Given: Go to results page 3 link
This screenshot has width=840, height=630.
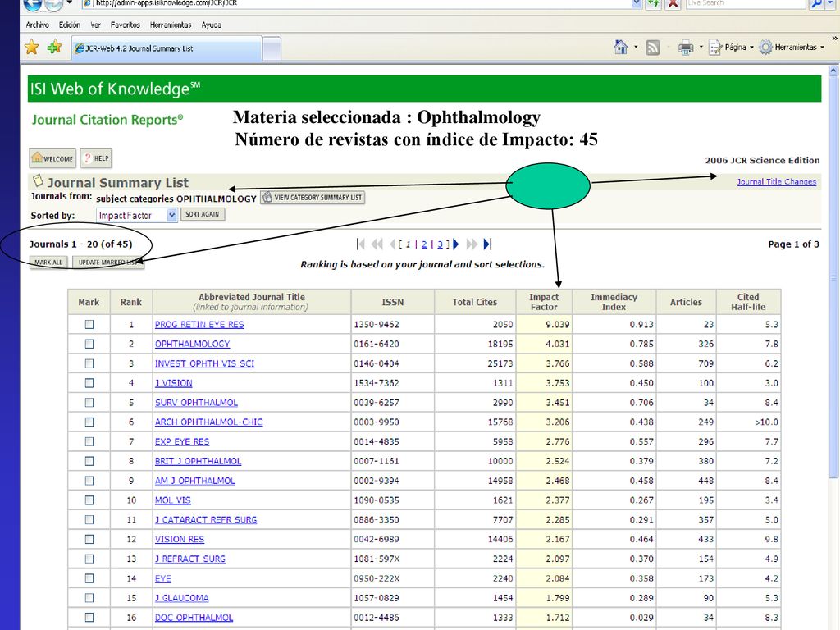Looking at the screenshot, I should pos(440,244).
